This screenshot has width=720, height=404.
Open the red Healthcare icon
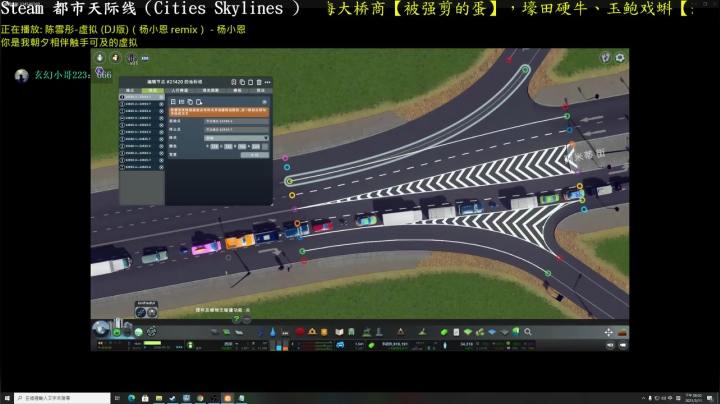(x=300, y=331)
